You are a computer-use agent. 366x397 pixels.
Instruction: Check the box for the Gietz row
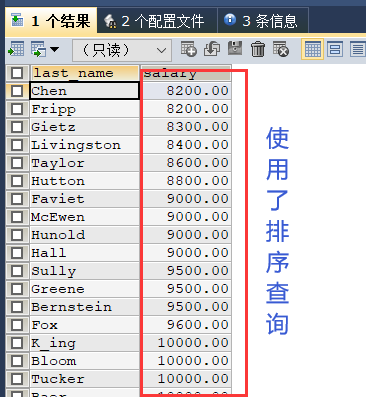click(x=17, y=127)
